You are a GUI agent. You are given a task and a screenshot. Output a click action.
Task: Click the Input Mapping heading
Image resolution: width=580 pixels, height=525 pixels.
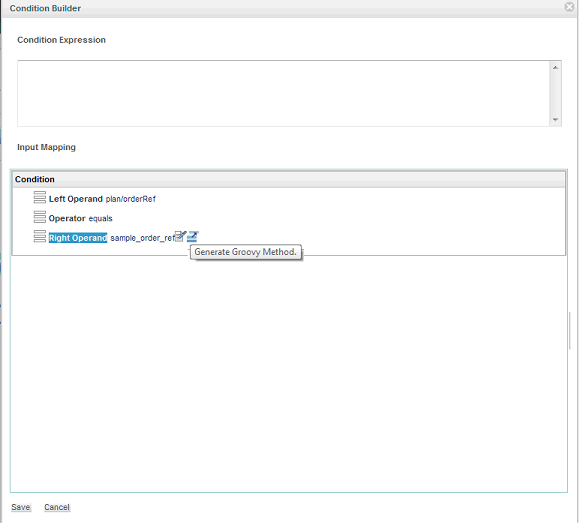pos(46,147)
